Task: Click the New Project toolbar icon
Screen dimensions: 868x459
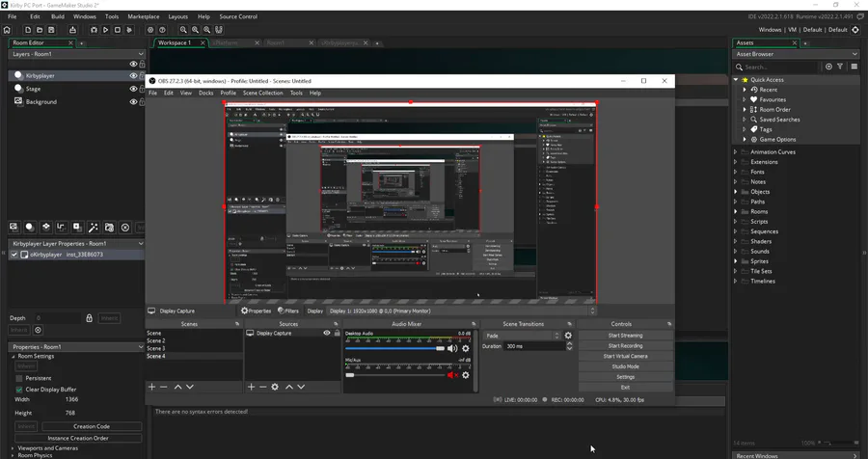Action: click(x=28, y=30)
